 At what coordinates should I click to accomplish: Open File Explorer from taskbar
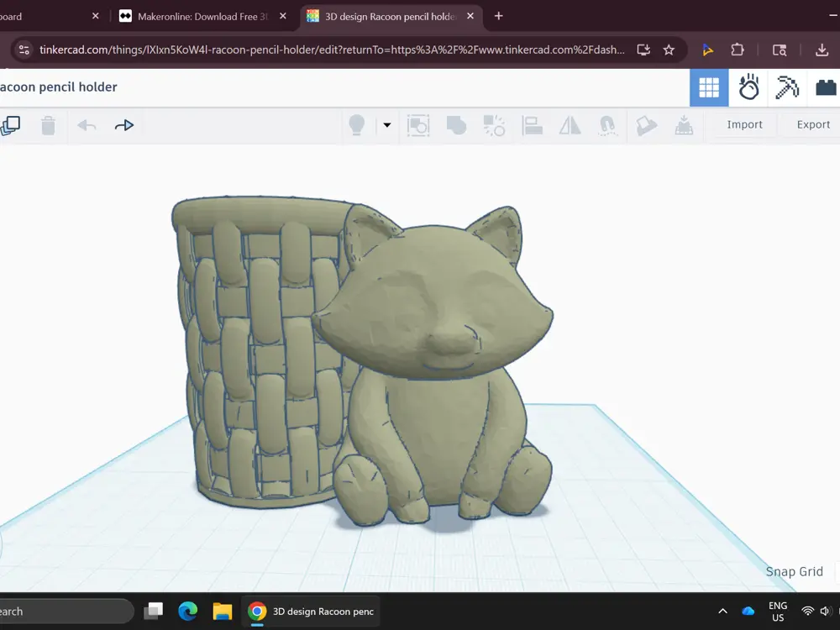[x=223, y=611]
